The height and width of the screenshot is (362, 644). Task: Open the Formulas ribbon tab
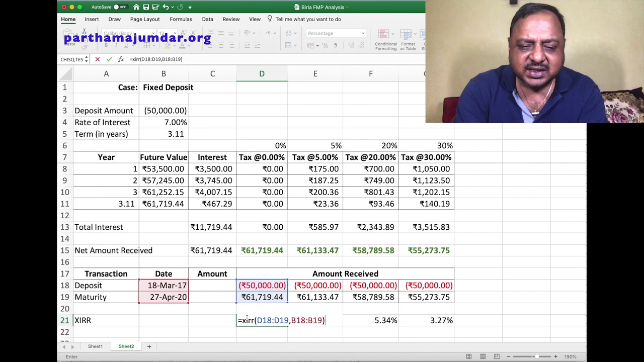click(181, 19)
